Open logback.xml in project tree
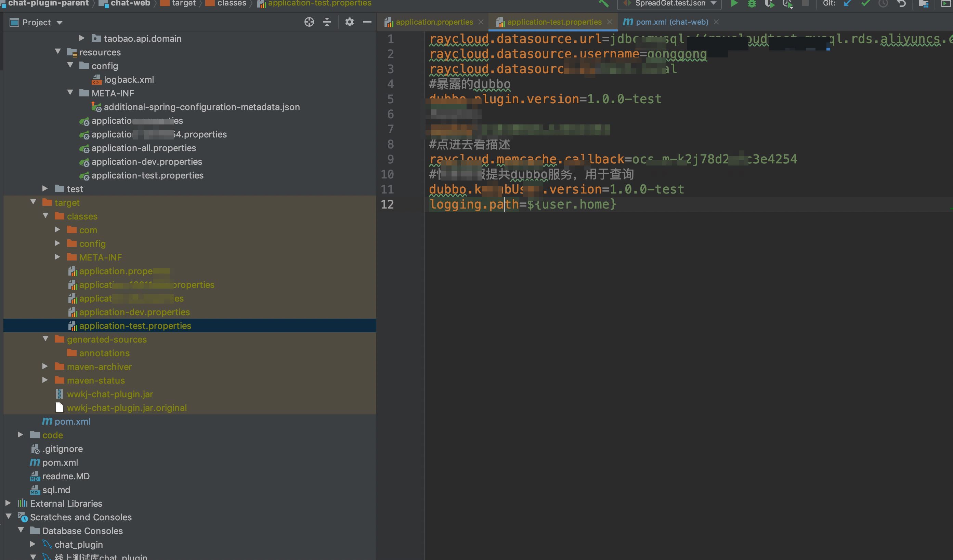Image resolution: width=953 pixels, height=560 pixels. click(x=129, y=80)
